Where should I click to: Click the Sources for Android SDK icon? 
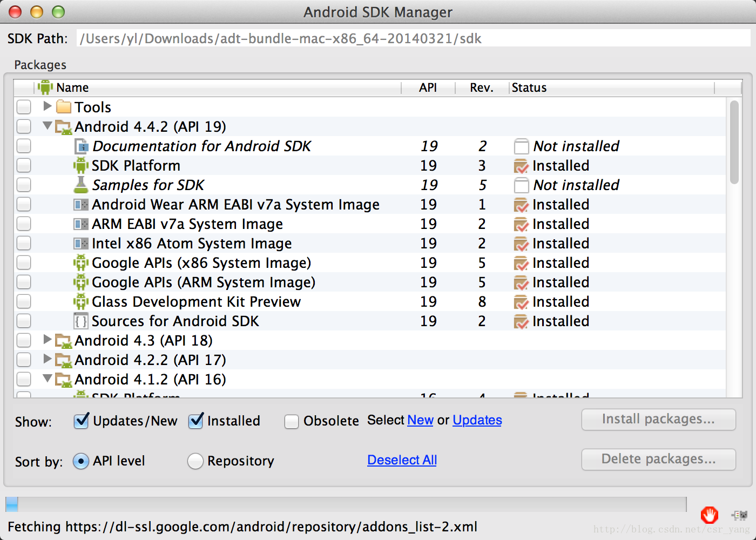(x=81, y=321)
